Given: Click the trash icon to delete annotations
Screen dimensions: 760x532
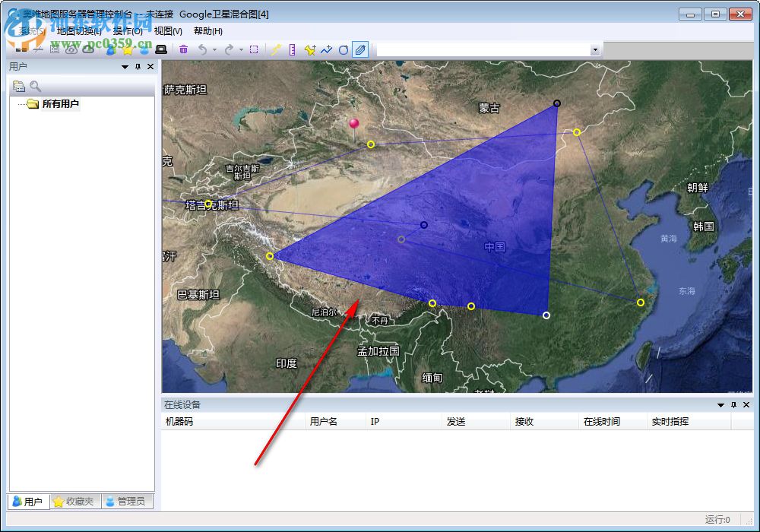Looking at the screenshot, I should tap(184, 49).
